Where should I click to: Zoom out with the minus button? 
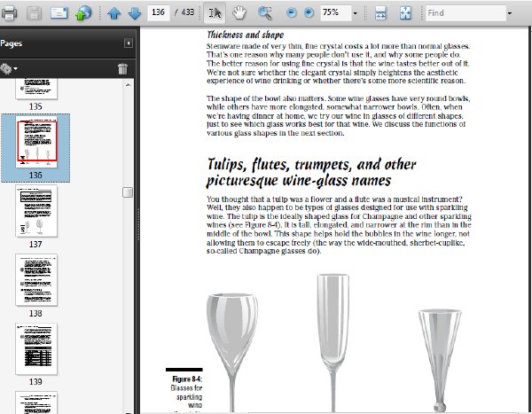click(291, 13)
